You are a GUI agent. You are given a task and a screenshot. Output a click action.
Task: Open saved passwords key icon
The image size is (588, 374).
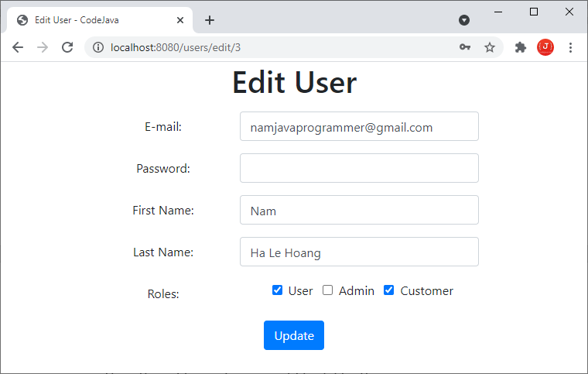pyautogui.click(x=465, y=47)
